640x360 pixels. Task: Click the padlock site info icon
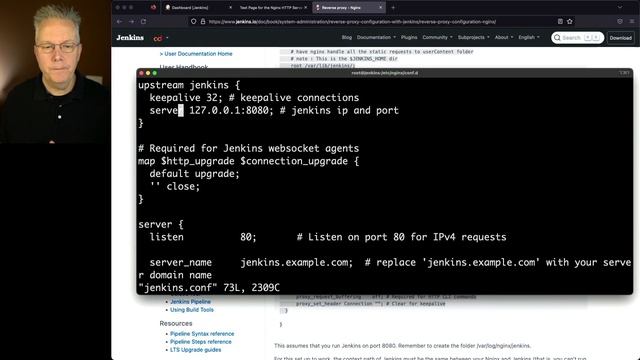203,22
